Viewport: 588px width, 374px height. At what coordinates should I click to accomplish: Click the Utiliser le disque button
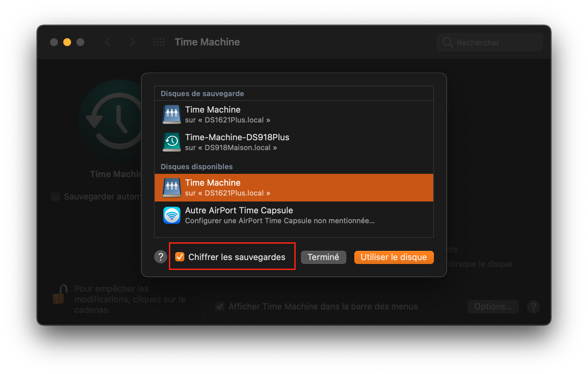tap(394, 257)
